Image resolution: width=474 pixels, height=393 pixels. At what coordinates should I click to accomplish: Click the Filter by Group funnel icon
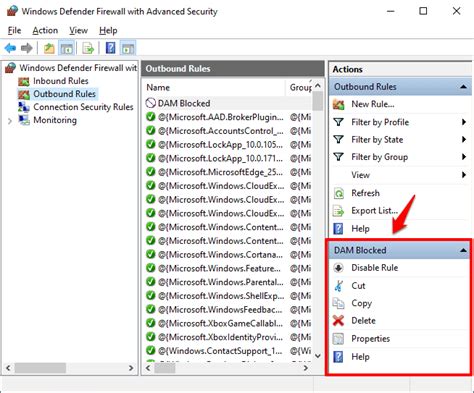coord(338,157)
